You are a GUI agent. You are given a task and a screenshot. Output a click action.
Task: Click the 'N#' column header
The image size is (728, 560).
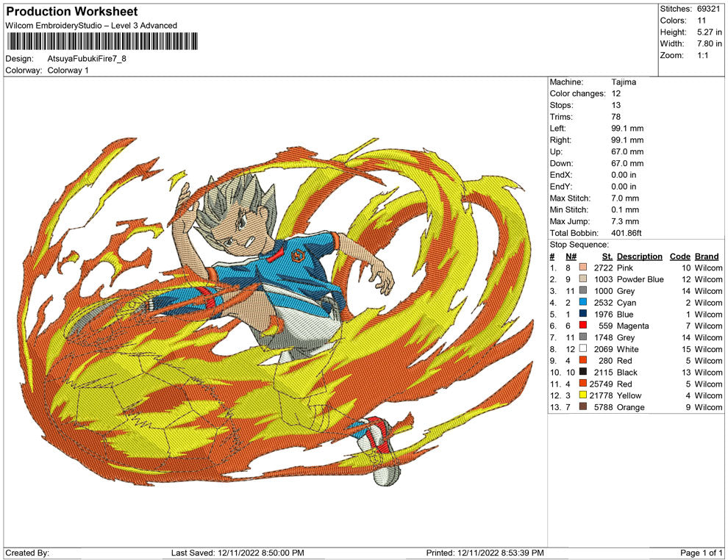click(571, 256)
